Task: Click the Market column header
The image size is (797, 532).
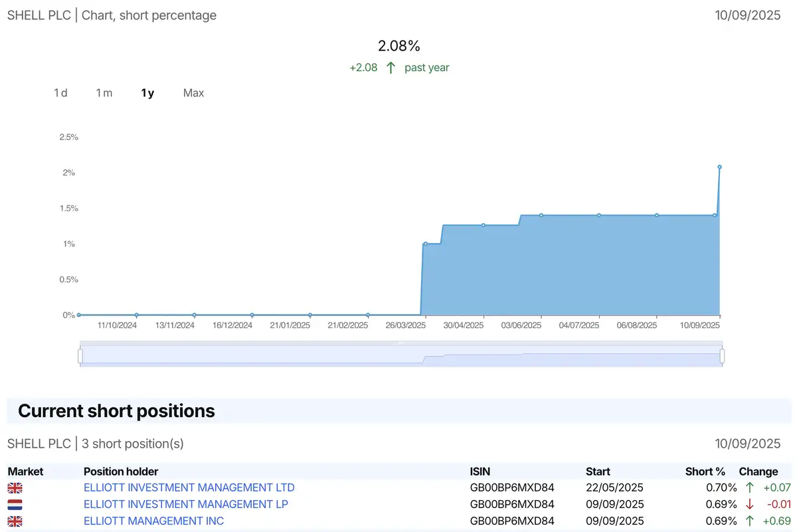Action: point(25,472)
